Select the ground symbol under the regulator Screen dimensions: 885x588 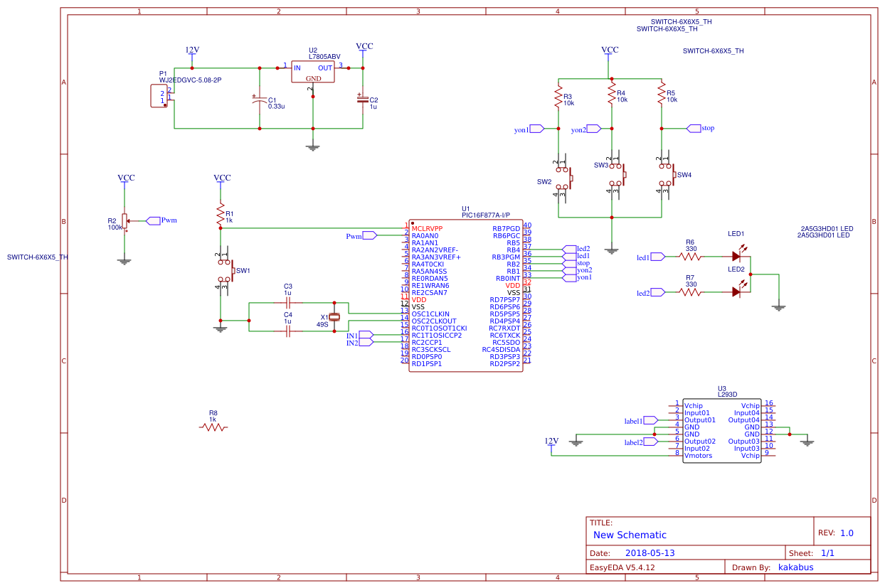click(313, 146)
